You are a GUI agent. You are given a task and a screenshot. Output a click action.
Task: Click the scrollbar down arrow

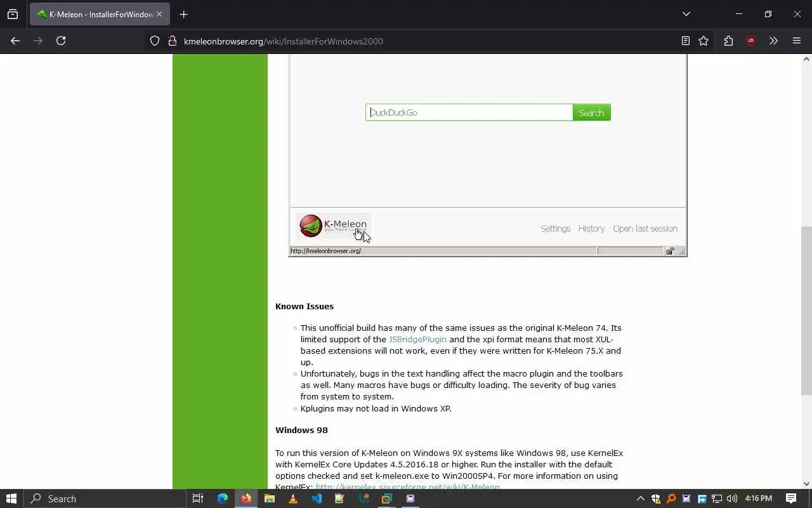(x=806, y=484)
